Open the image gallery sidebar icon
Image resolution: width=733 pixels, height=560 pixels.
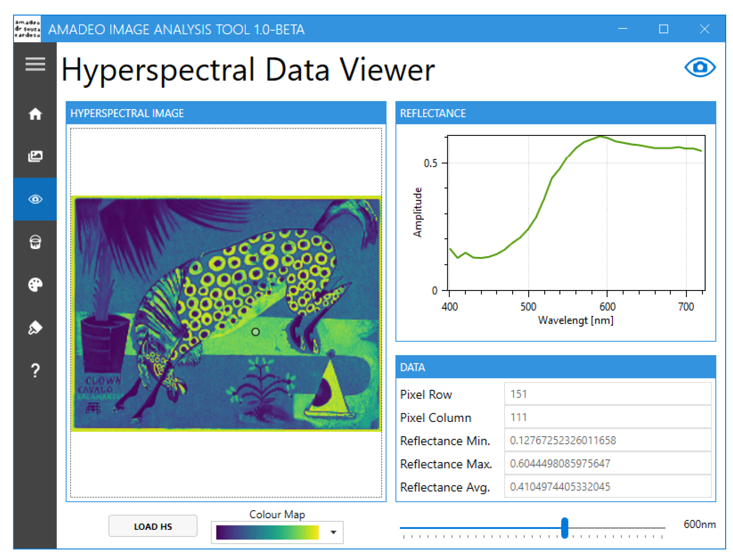pos(35,156)
